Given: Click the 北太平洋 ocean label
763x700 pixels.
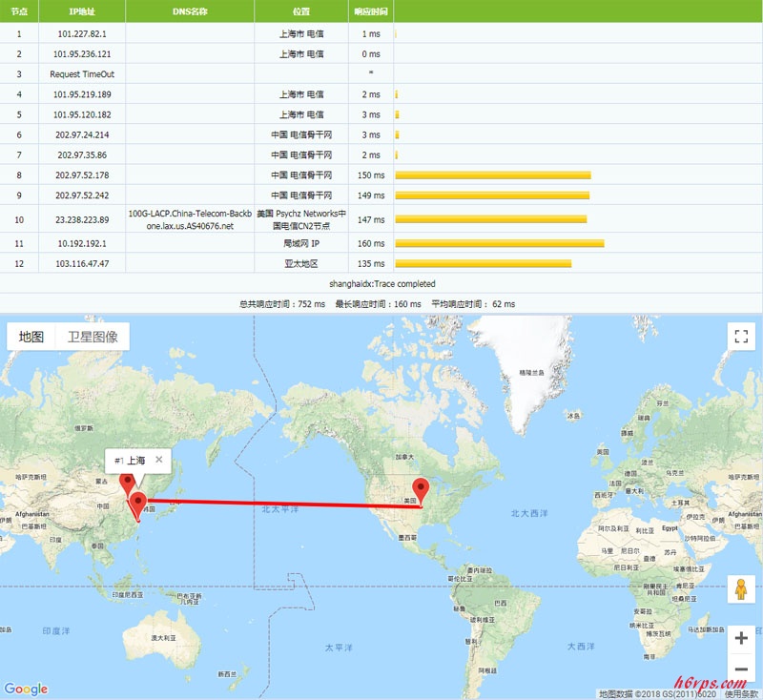Looking at the screenshot, I should tap(280, 509).
